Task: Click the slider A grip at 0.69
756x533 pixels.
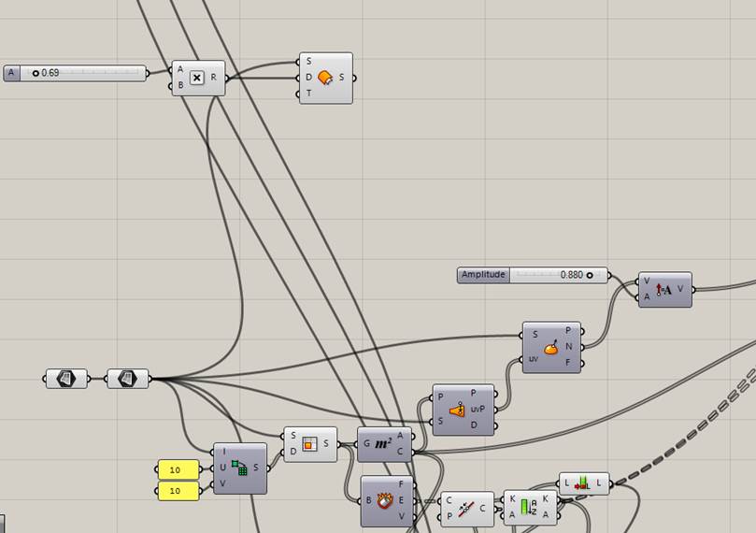Action: click(36, 72)
